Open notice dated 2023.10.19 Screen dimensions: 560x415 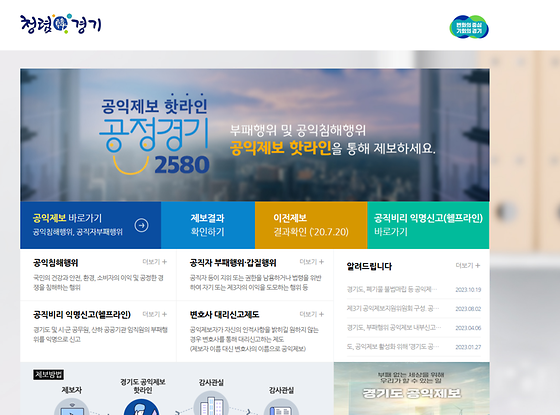point(414,289)
